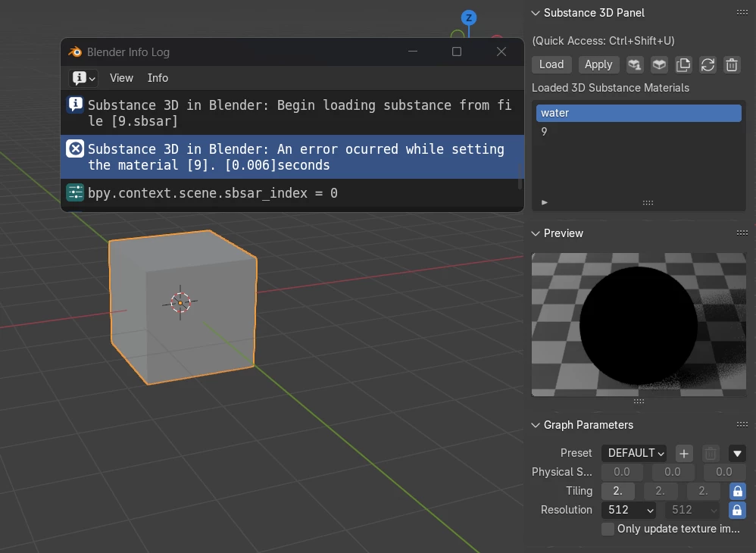756x553 pixels.
Task: Maximize the Blender Info Log window
Action: coord(457,52)
